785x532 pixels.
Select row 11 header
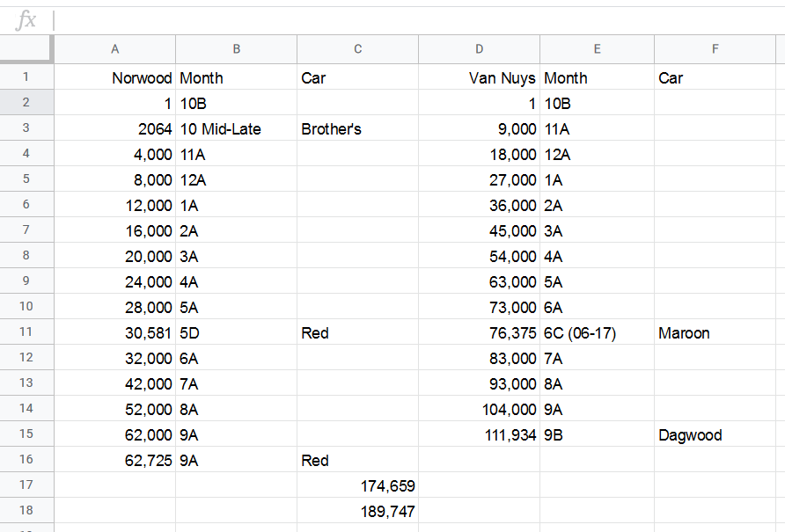point(26,333)
